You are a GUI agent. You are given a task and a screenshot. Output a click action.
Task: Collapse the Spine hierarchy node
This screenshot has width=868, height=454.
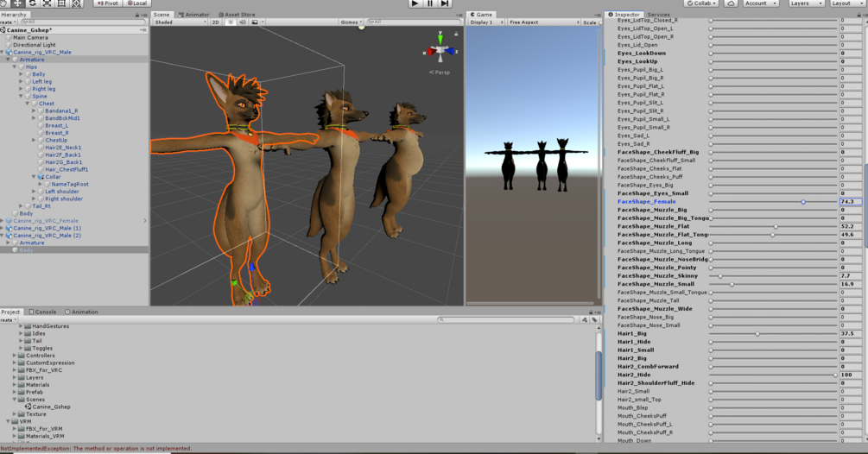click(21, 96)
